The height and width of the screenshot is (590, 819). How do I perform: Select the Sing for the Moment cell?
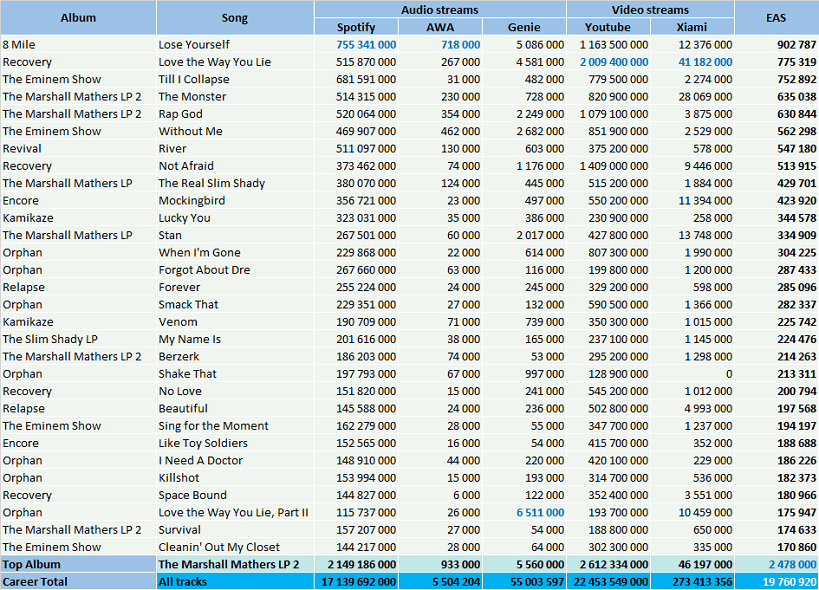[x=235, y=426]
